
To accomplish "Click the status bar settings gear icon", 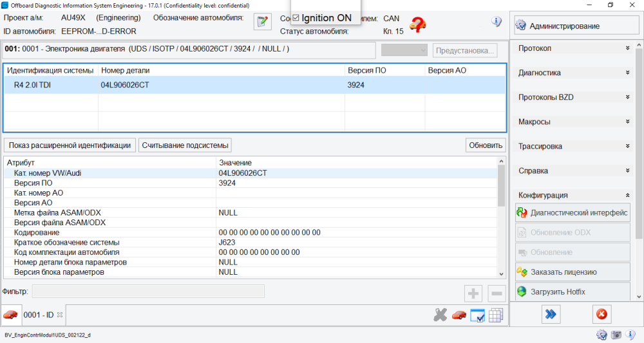I will [x=601, y=335].
